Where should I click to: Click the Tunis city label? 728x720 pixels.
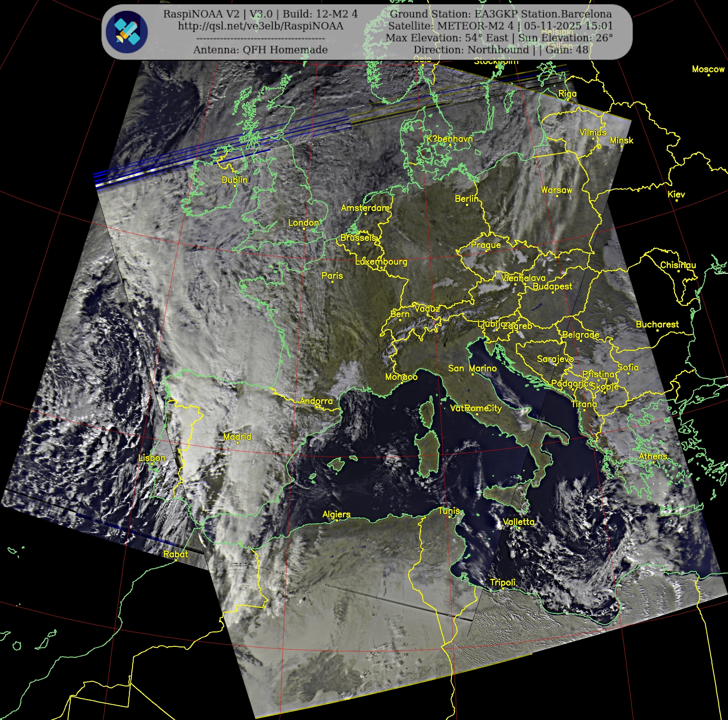(x=449, y=511)
